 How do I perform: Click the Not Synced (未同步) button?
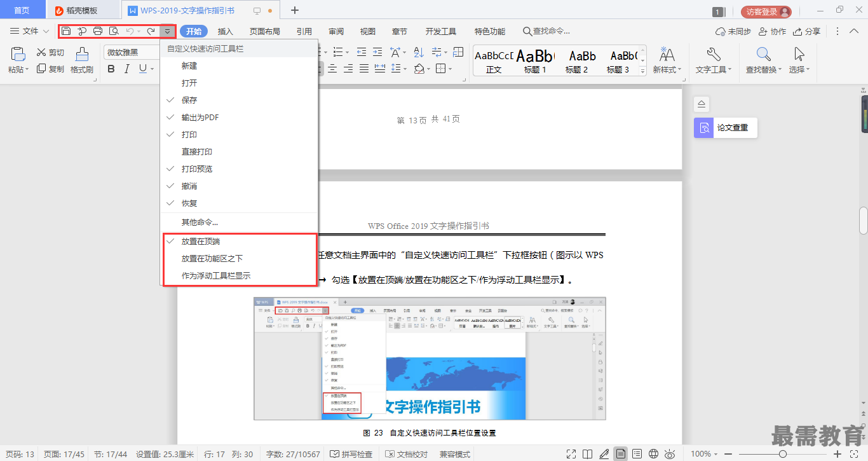[733, 31]
